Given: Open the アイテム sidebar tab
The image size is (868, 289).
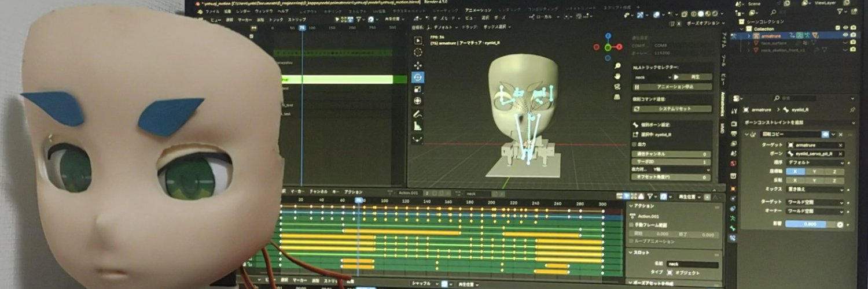Looking at the screenshot, I should [x=723, y=40].
